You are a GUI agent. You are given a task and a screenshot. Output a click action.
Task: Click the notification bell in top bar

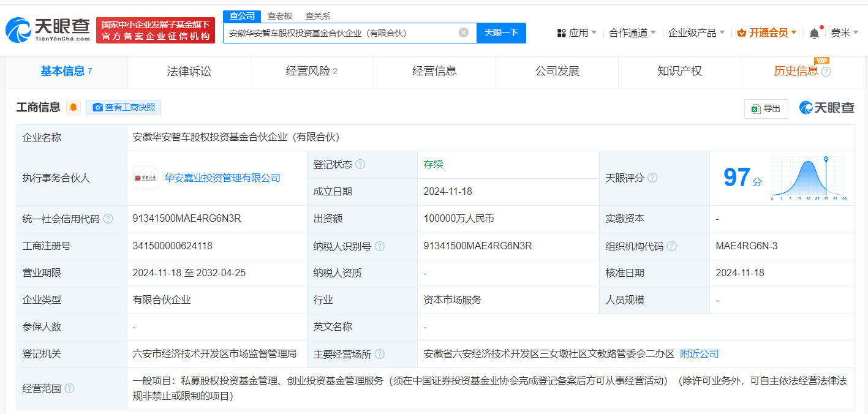tap(814, 33)
